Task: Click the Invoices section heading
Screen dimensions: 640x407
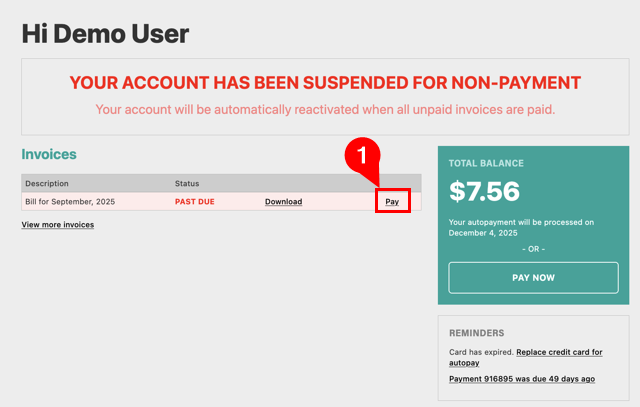Action: click(49, 155)
